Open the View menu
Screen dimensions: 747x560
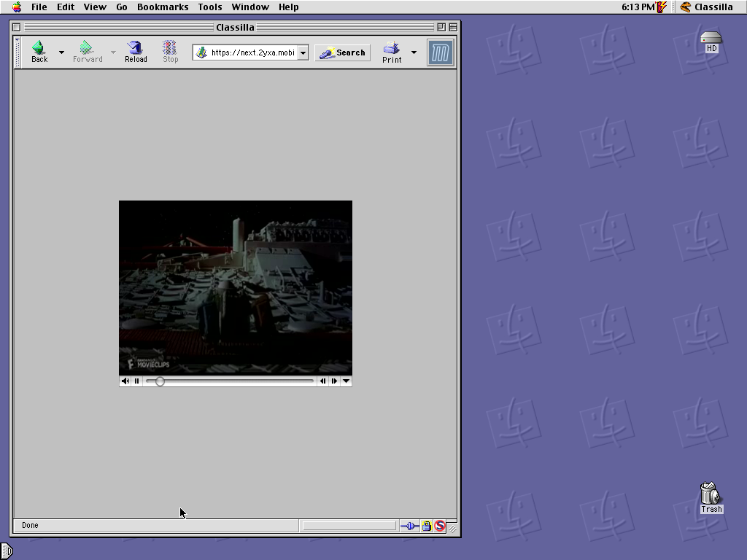click(x=95, y=7)
